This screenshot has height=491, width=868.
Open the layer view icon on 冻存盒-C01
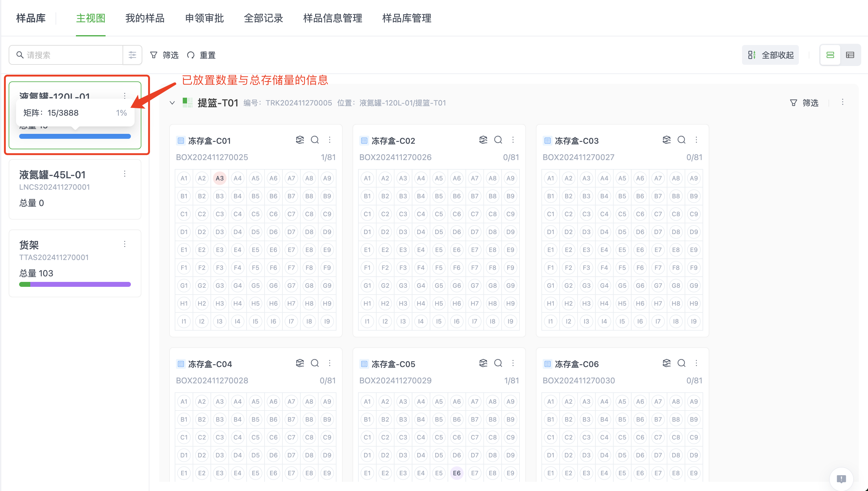point(300,140)
